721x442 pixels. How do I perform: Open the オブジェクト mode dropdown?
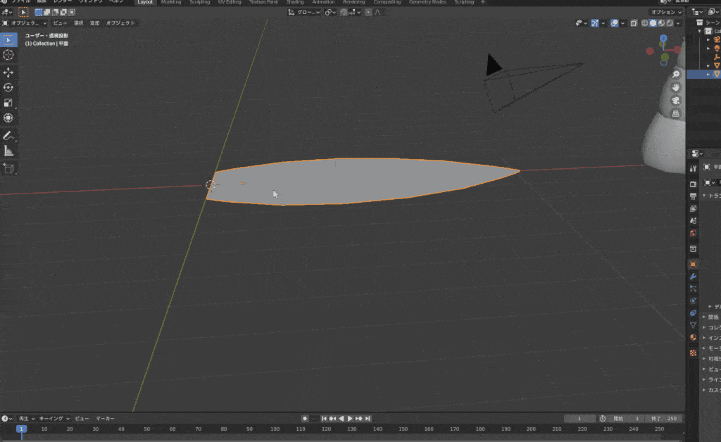tap(23, 22)
